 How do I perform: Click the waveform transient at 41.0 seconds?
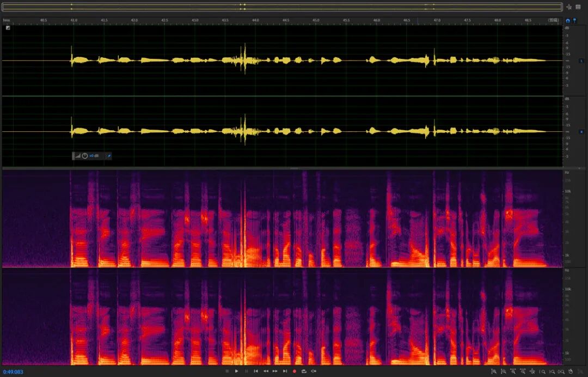72,57
